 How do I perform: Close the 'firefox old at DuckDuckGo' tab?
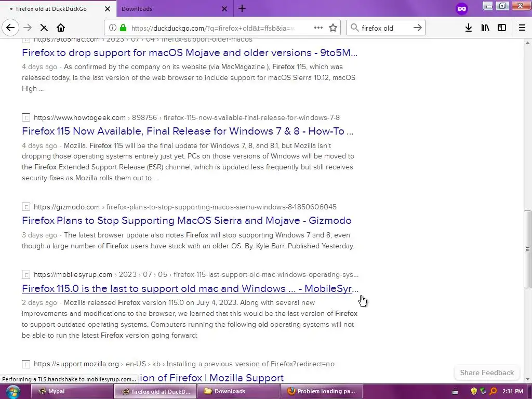pyautogui.click(x=108, y=9)
